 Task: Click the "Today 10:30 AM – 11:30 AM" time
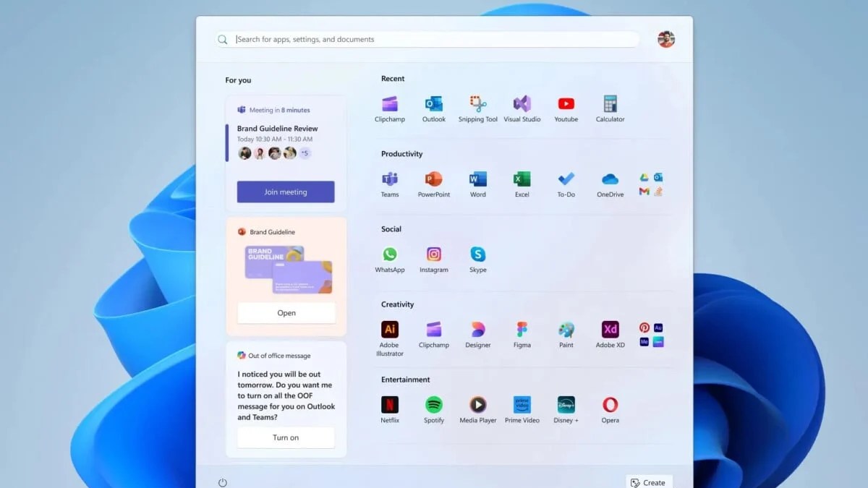(x=275, y=140)
